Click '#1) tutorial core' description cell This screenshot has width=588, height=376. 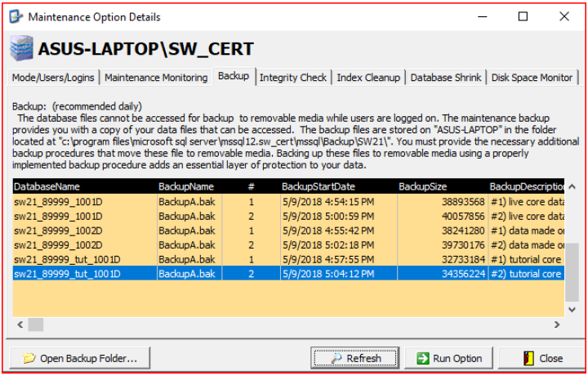tap(527, 259)
